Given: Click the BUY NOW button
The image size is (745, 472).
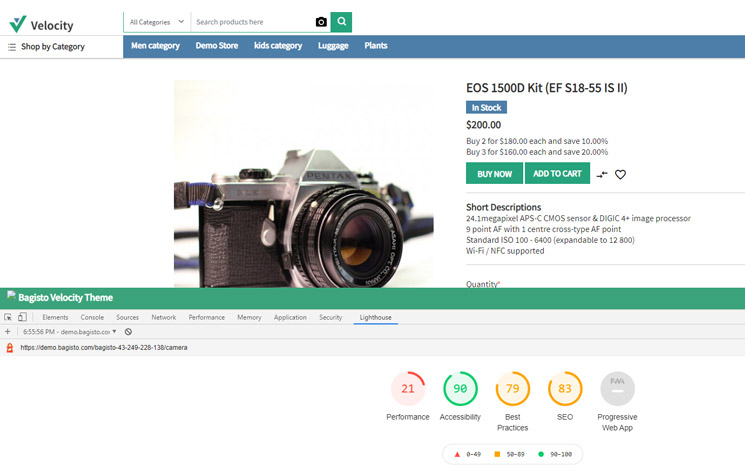Looking at the screenshot, I should click(x=494, y=173).
